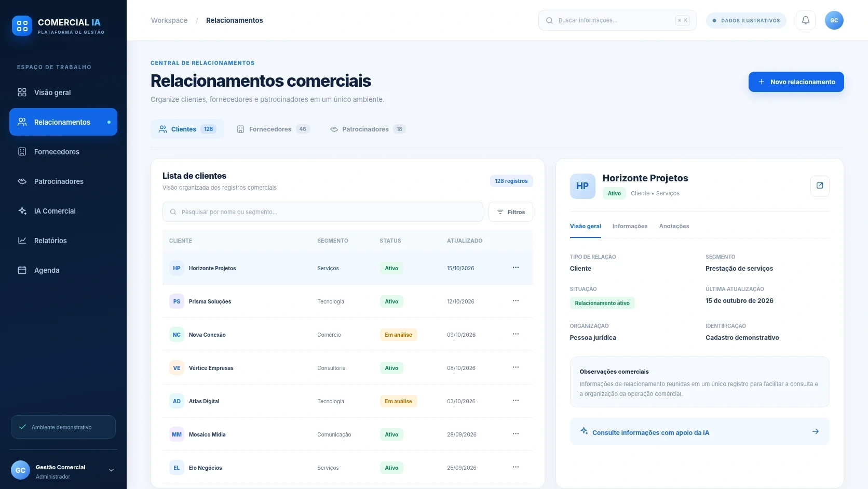Select the Visão geral detail tab
Image resolution: width=868 pixels, height=489 pixels.
coord(585,226)
